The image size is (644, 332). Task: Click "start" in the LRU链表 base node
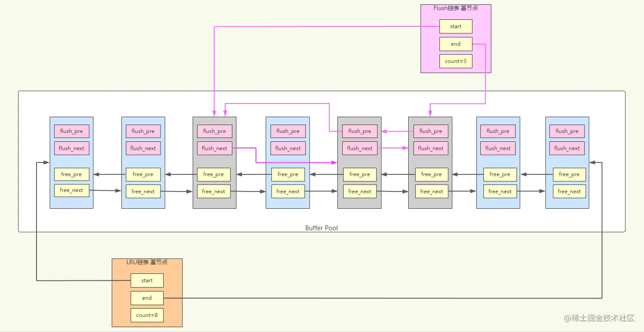point(147,280)
